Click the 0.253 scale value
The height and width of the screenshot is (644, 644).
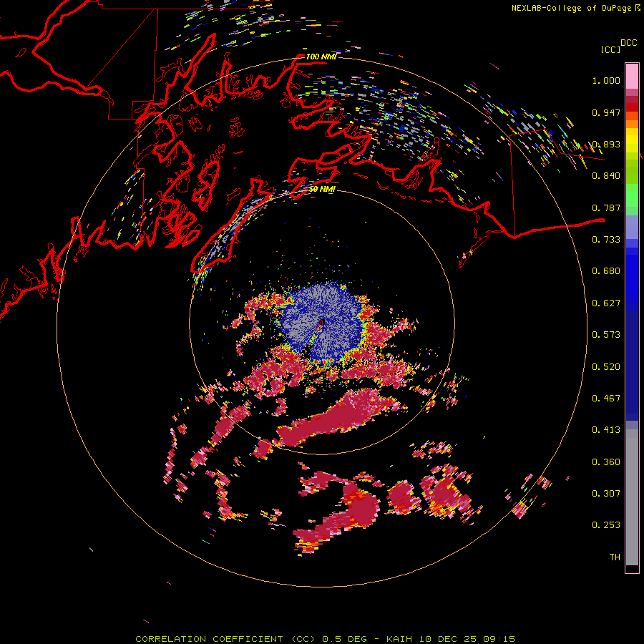point(606,525)
